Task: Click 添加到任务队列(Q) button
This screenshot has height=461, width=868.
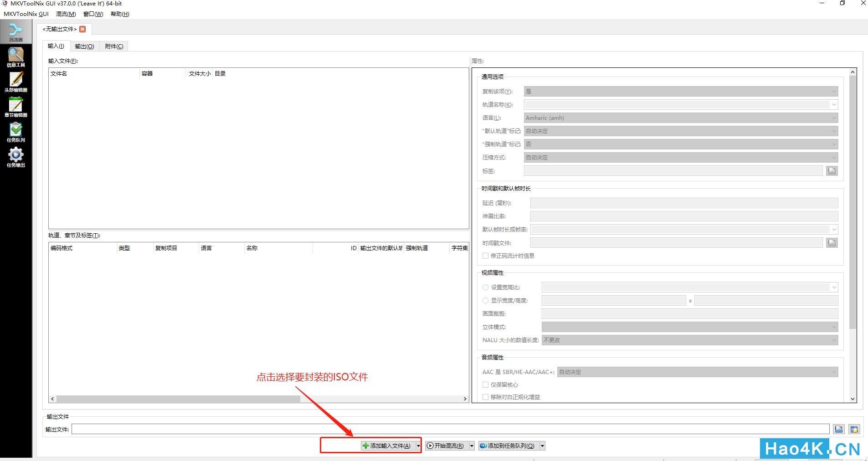Action: click(508, 446)
